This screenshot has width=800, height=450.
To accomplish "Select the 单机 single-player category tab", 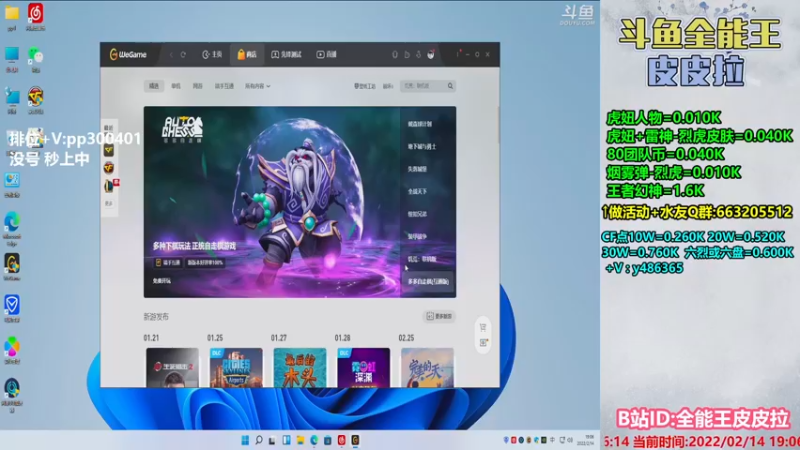I will (x=176, y=86).
